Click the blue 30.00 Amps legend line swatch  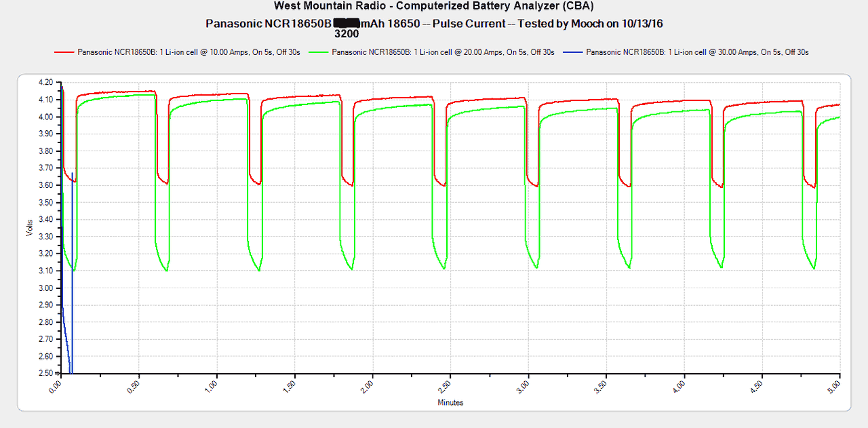tap(574, 52)
